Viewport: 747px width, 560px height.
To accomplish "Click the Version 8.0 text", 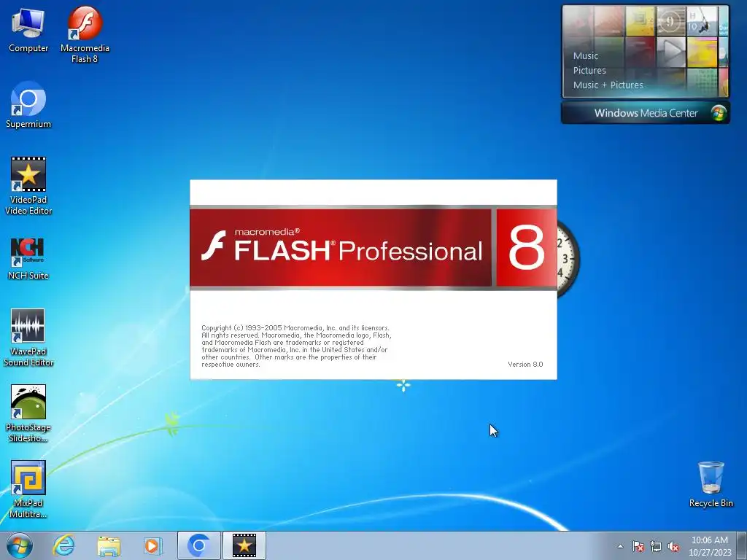I will 525,365.
